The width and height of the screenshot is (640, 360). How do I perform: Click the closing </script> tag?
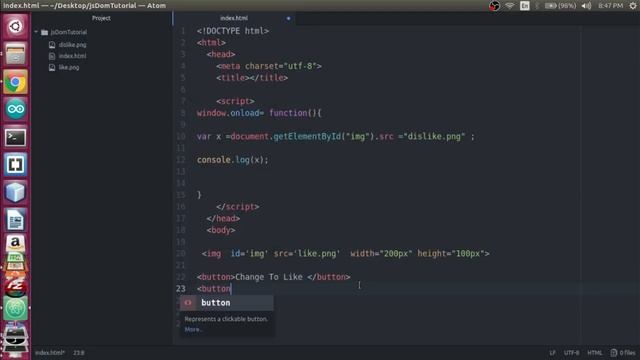[x=238, y=207]
